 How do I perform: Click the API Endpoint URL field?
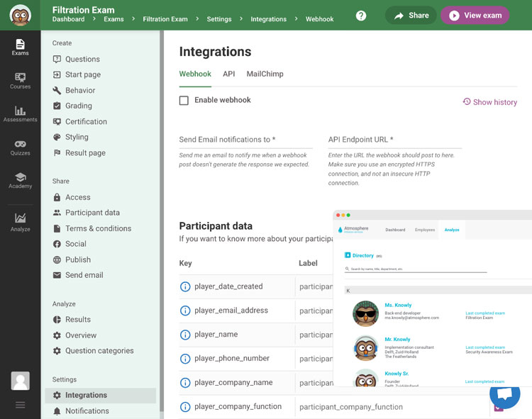tap(394, 140)
